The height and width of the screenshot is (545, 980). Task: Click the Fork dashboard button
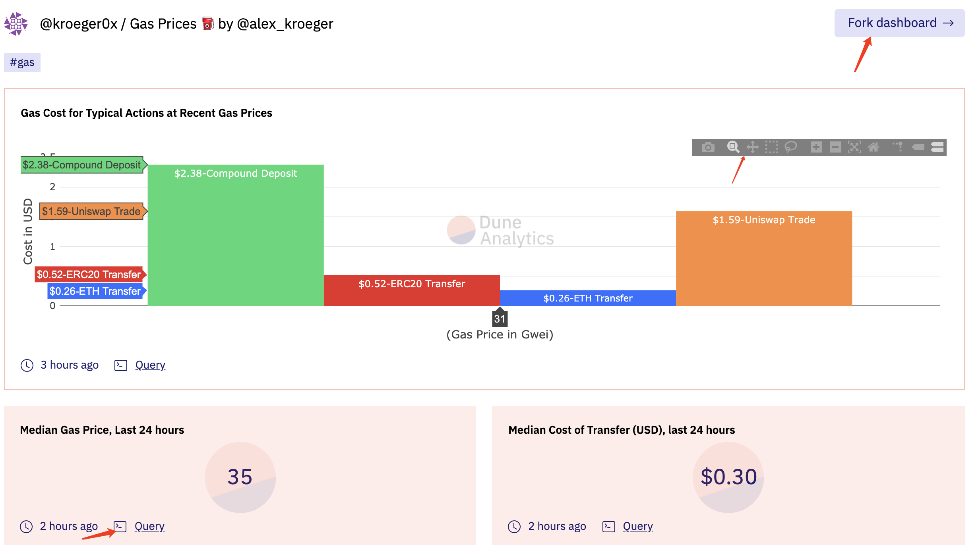[x=899, y=23]
